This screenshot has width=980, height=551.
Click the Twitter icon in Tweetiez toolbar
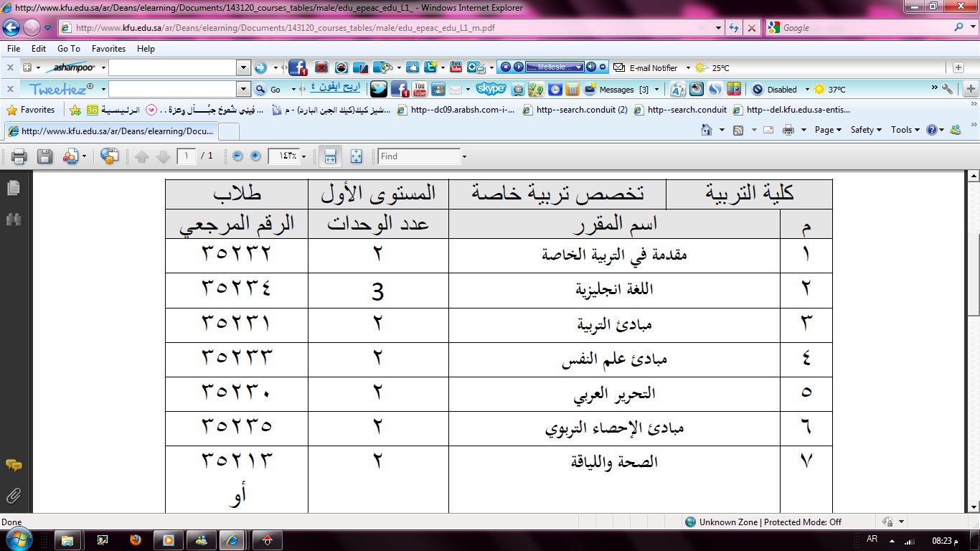click(378, 90)
